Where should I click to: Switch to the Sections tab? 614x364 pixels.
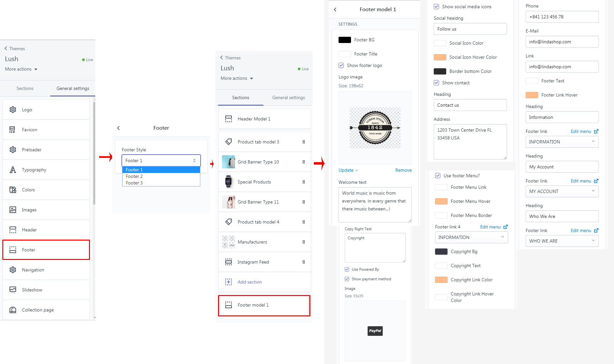(25, 88)
